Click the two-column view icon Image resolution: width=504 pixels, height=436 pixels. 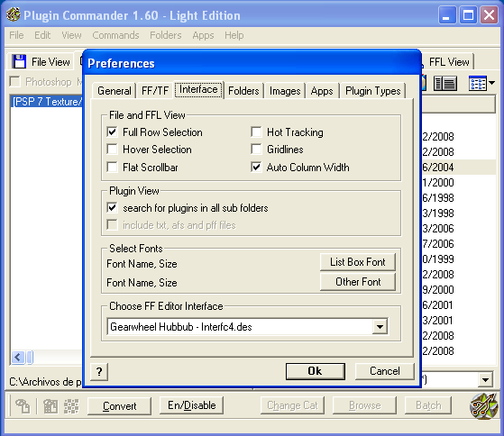click(x=445, y=84)
